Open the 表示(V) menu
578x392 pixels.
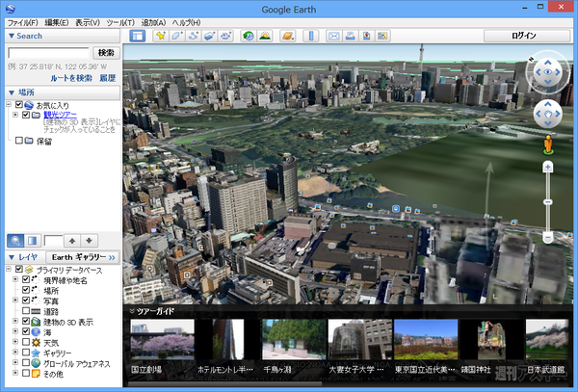click(x=88, y=21)
